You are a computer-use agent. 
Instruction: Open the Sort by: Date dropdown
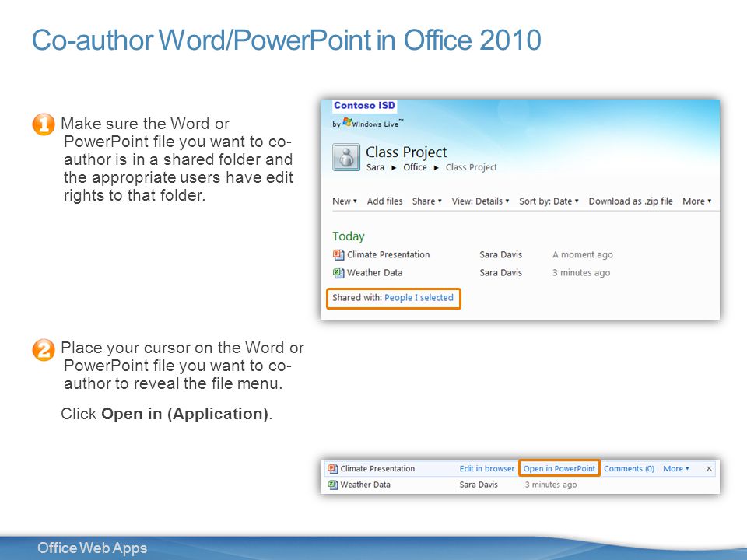pyautogui.click(x=549, y=201)
